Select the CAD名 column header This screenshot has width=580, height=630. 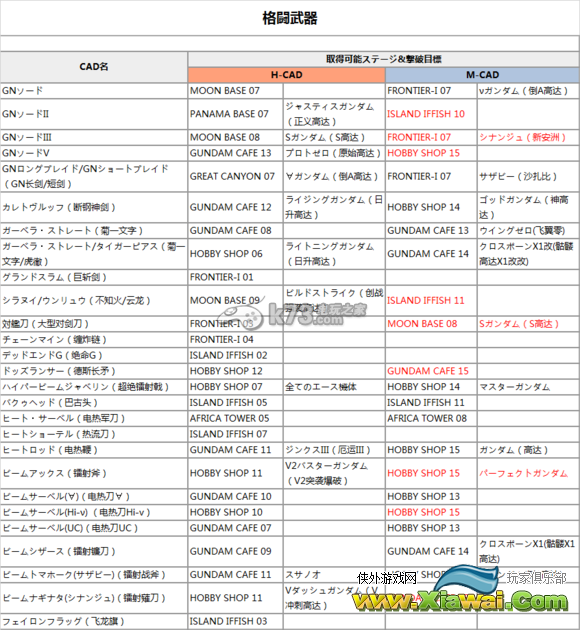coord(94,67)
